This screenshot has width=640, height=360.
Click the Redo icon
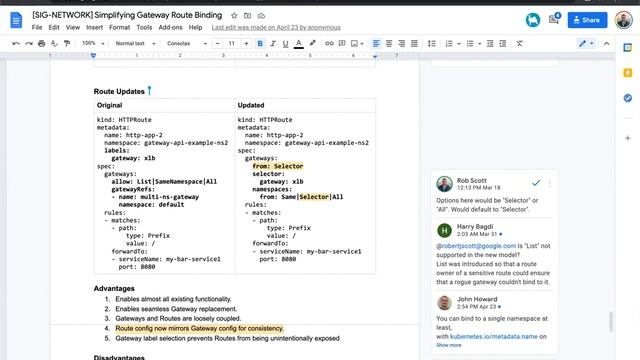coord(29,43)
